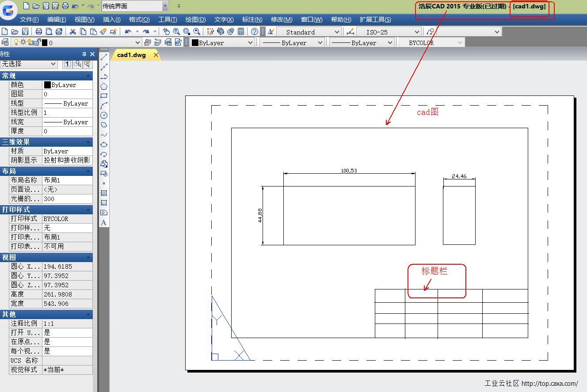Image resolution: width=587 pixels, height=392 pixels.
Task: Click the 线型比例 value field
Action: click(x=67, y=113)
